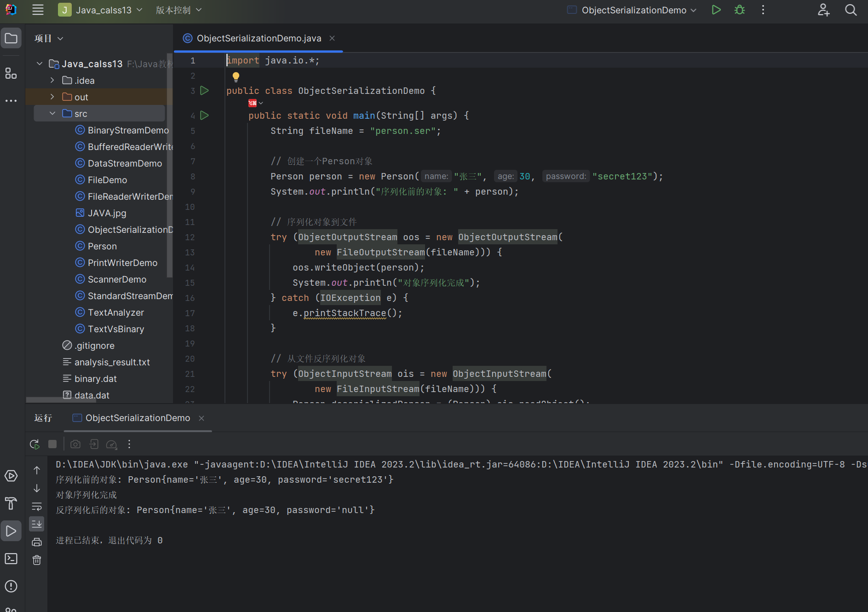The image size is (868, 612).
Task: Open the Search Everywhere magnifier
Action: coord(851,10)
